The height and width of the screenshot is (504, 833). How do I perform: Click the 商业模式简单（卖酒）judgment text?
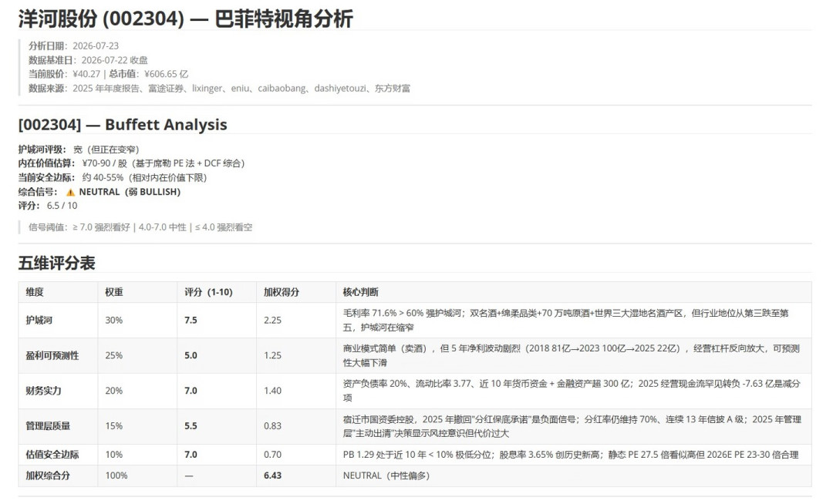tap(571, 356)
